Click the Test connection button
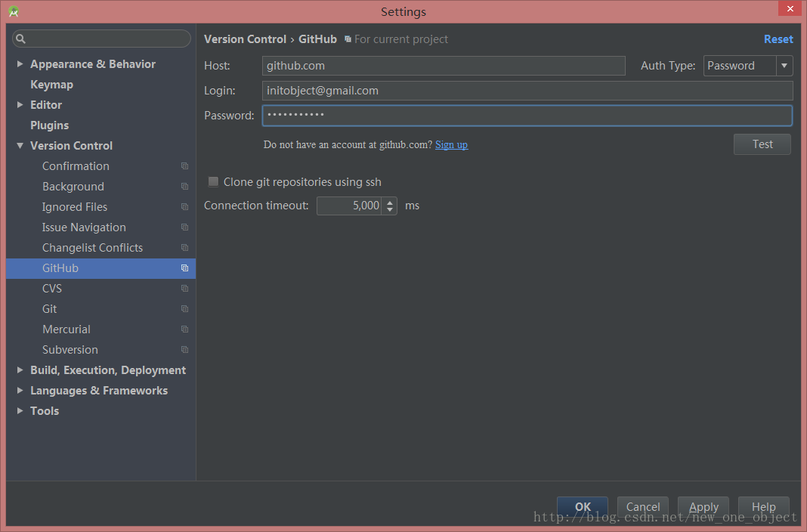 pyautogui.click(x=762, y=144)
